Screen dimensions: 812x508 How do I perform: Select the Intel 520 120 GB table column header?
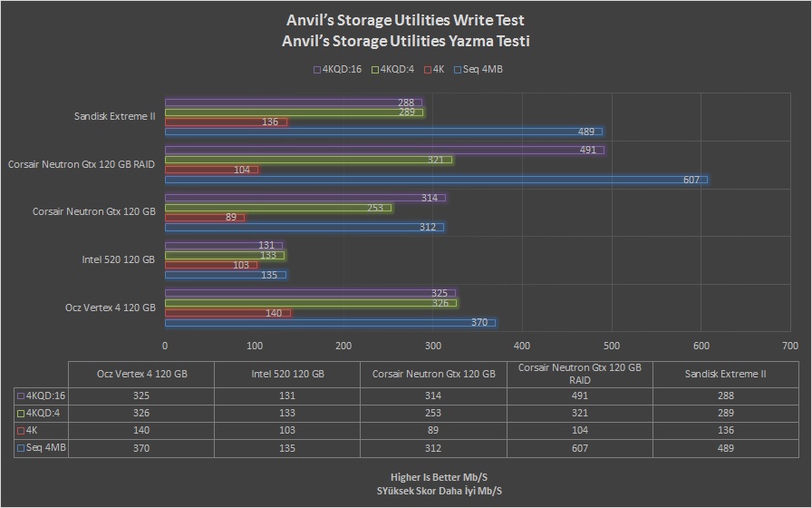[x=287, y=374]
